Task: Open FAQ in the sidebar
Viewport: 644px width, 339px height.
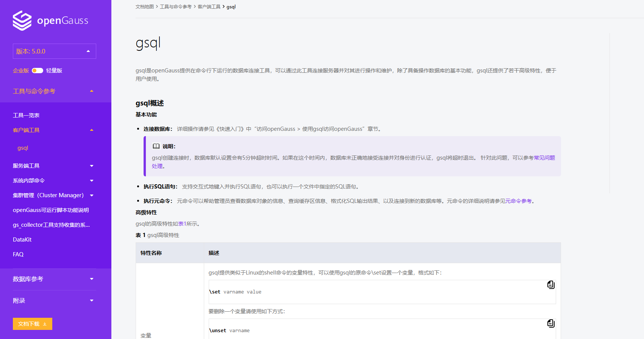Action: [x=18, y=254]
